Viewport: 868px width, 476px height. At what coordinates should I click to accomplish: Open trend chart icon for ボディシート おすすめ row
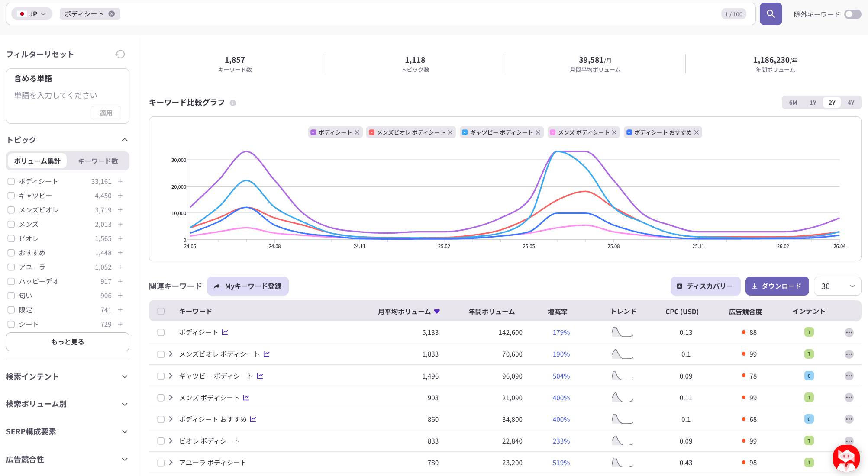tap(253, 419)
